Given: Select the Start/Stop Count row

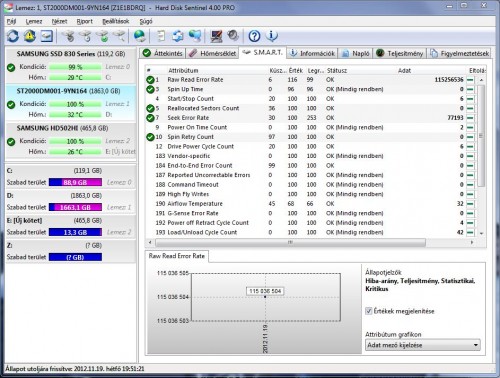Looking at the screenshot, I should coord(310,99).
